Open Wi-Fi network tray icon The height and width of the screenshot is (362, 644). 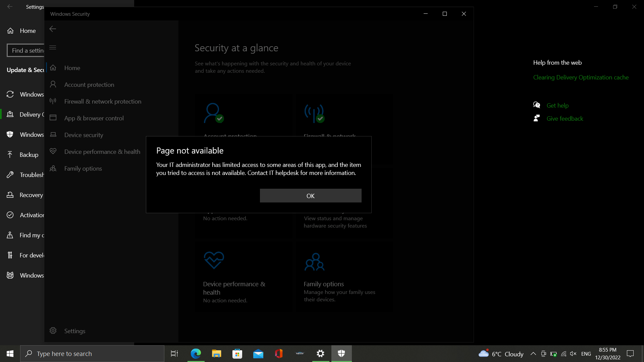pos(563,354)
